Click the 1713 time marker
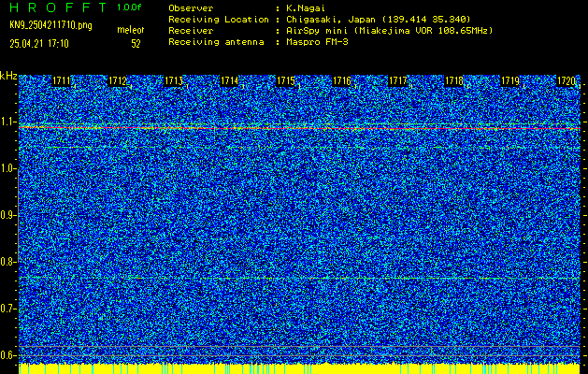This screenshot has height=374, width=588. pyautogui.click(x=173, y=80)
